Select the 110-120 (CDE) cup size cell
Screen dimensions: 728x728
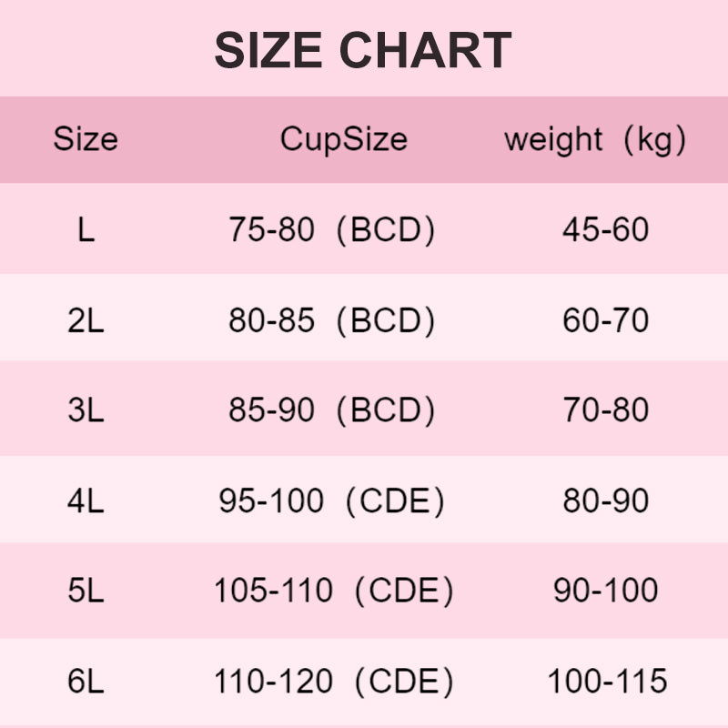point(333,681)
